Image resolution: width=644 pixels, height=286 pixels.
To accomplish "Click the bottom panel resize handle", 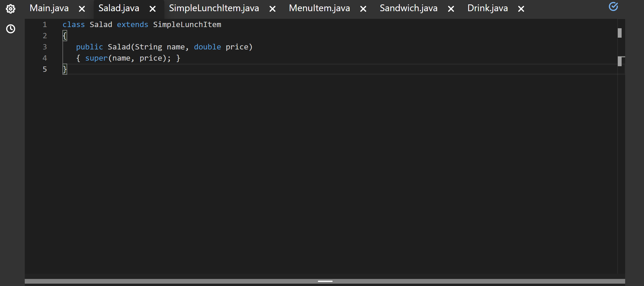I will point(325,281).
